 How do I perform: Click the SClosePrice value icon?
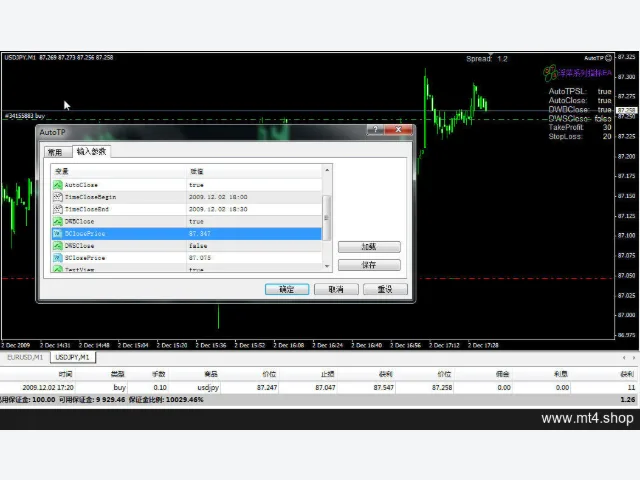(x=58, y=258)
